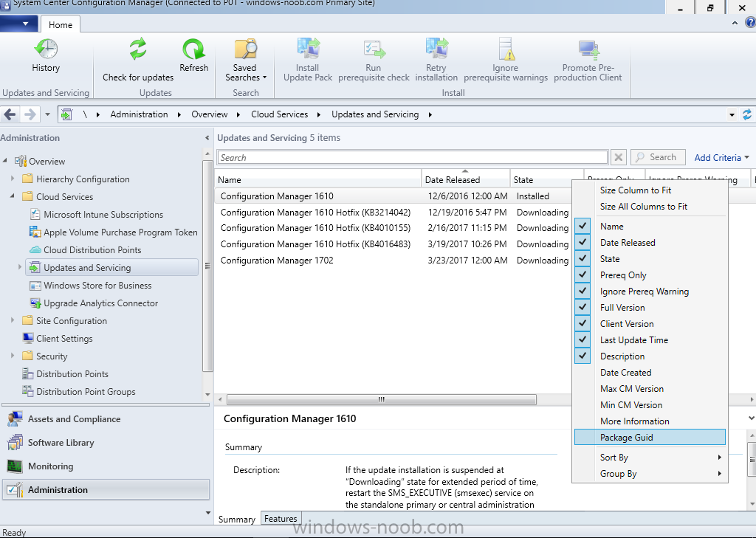Open the History icon in ribbon
This screenshot has width=756, height=538.
coord(46,49)
